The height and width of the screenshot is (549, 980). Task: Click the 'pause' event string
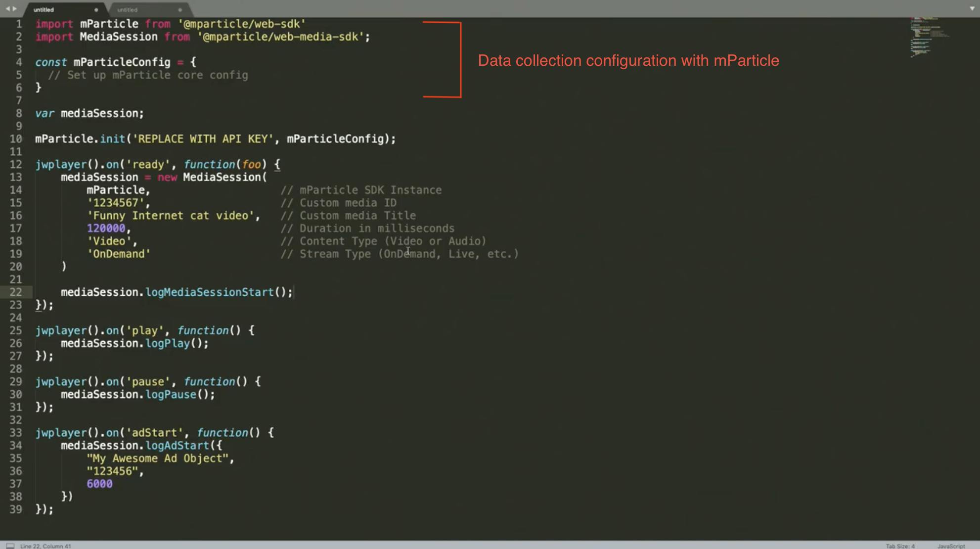pyautogui.click(x=148, y=382)
